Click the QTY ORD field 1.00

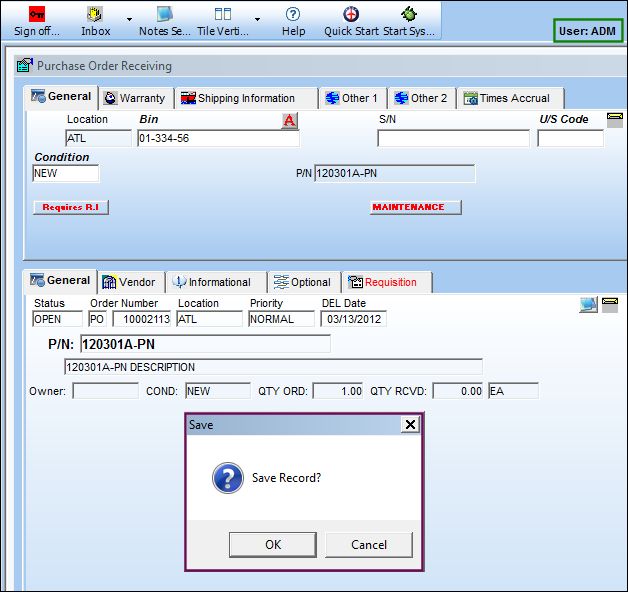tap(338, 391)
